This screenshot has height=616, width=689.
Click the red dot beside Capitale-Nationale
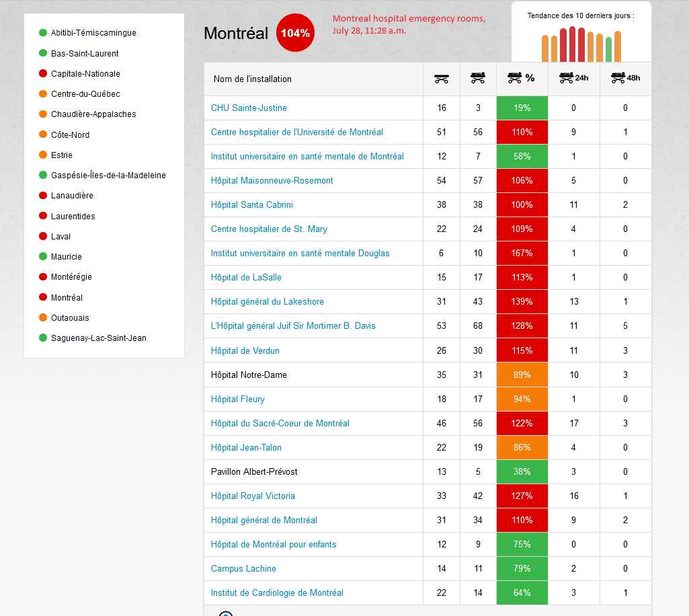click(43, 73)
